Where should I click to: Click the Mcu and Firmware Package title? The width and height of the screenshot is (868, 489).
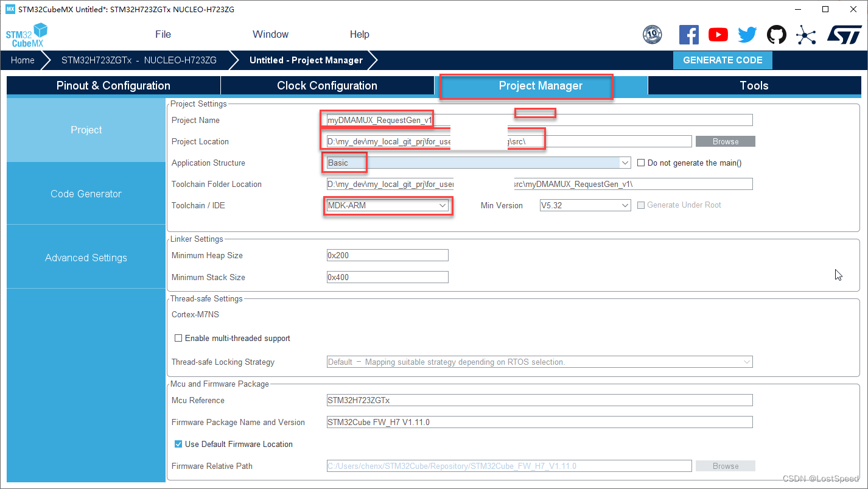point(220,384)
